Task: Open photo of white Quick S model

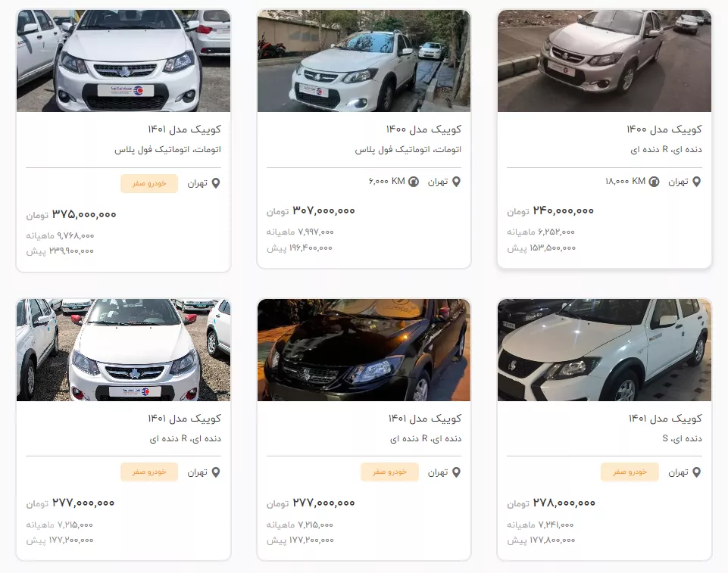Action: [605, 350]
